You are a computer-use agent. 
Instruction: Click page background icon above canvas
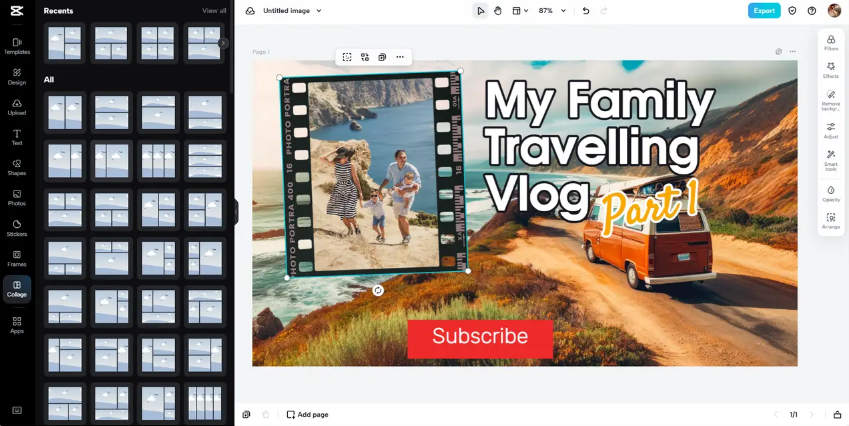779,51
